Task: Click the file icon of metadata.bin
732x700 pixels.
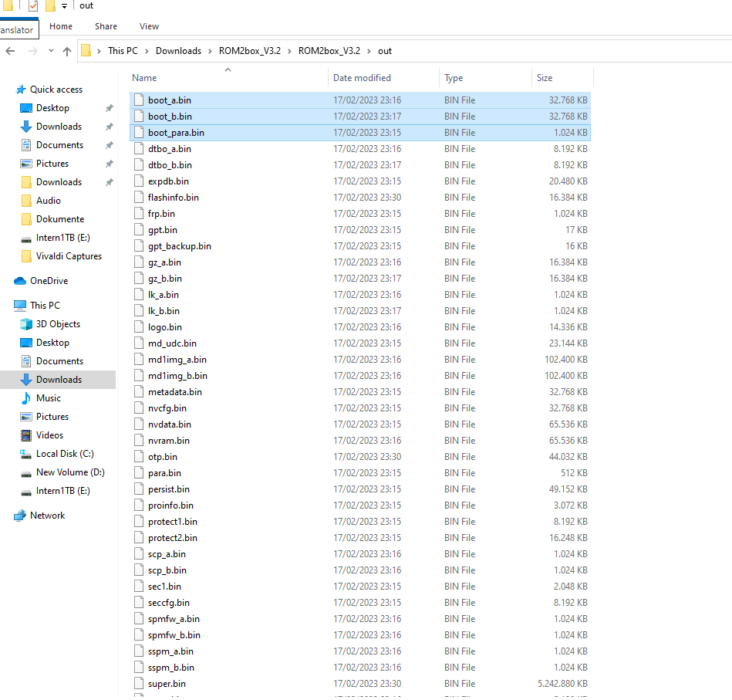Action: click(139, 391)
